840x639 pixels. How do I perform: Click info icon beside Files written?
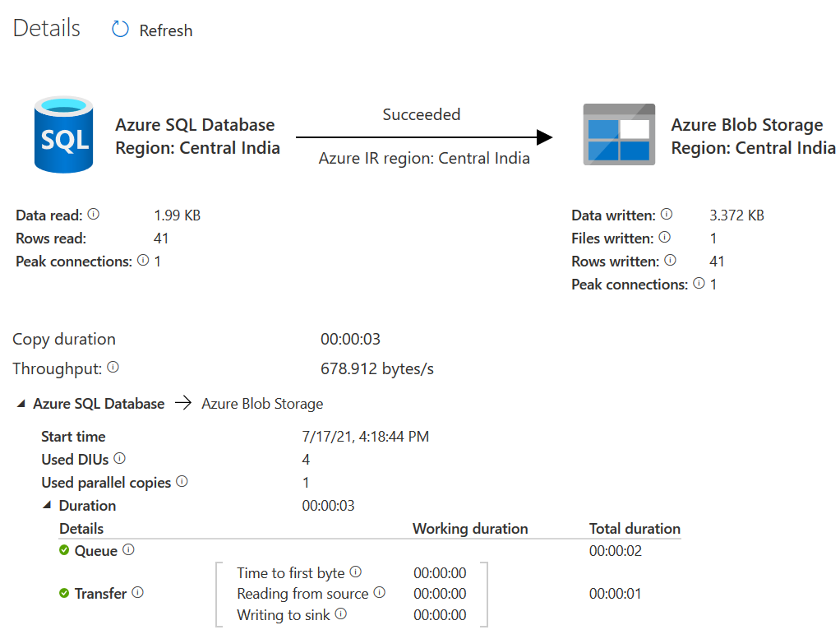tap(664, 238)
